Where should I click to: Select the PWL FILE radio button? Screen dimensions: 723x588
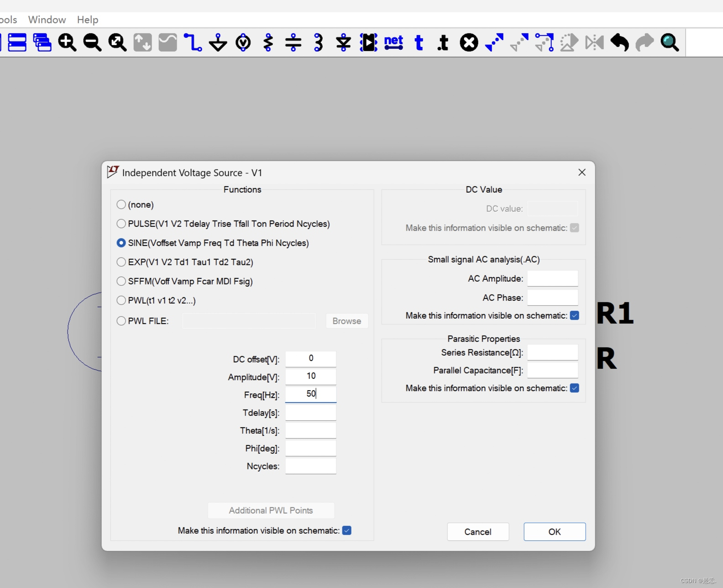tap(121, 321)
